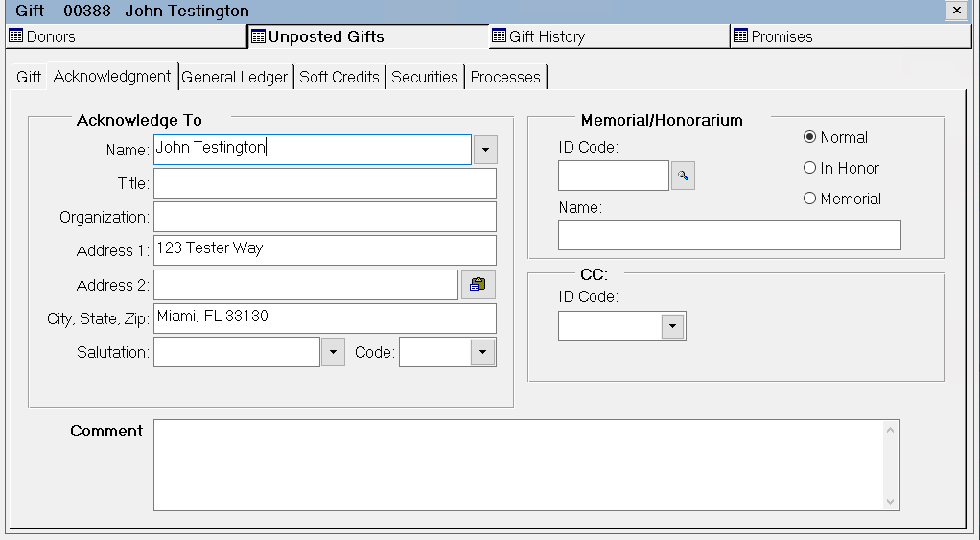Image resolution: width=980 pixels, height=540 pixels.
Task: Open the Code dropdown list
Action: pos(482,352)
